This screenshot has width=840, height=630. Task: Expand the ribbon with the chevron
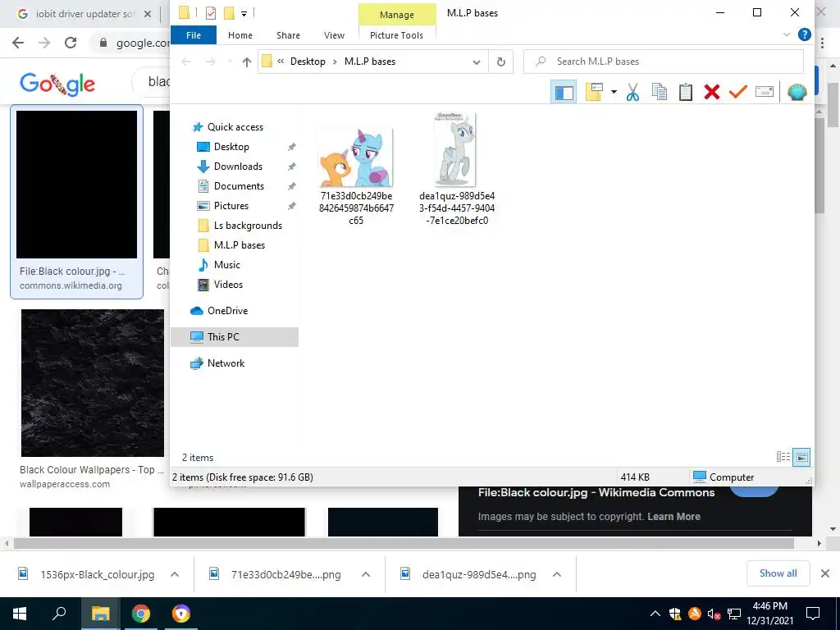(787, 34)
